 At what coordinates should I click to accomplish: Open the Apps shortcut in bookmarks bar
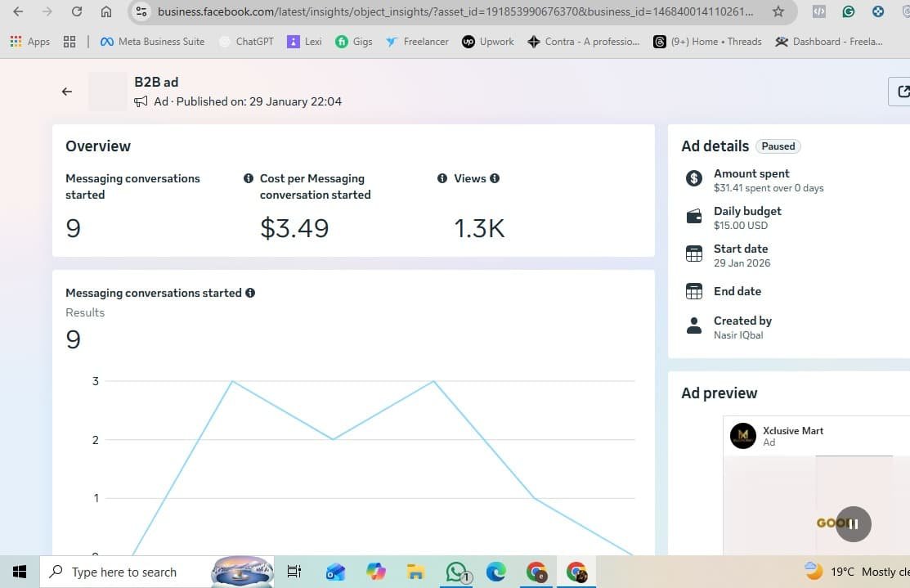click(x=30, y=42)
